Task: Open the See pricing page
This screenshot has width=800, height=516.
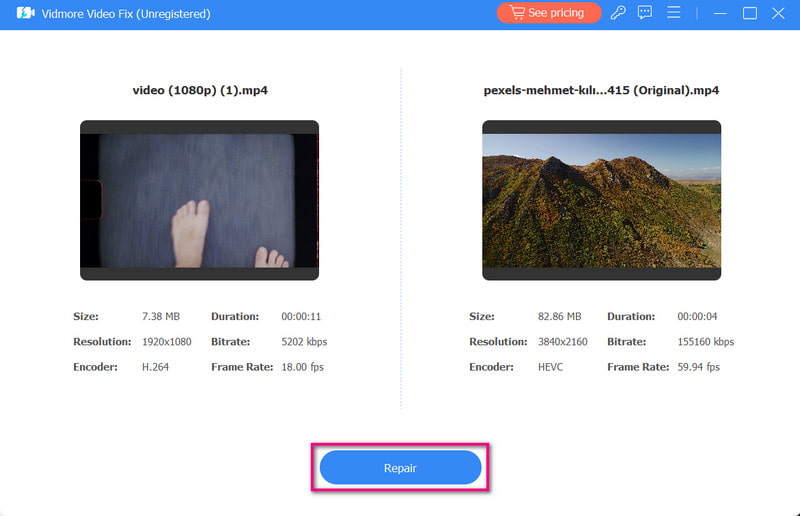Action: tap(549, 13)
